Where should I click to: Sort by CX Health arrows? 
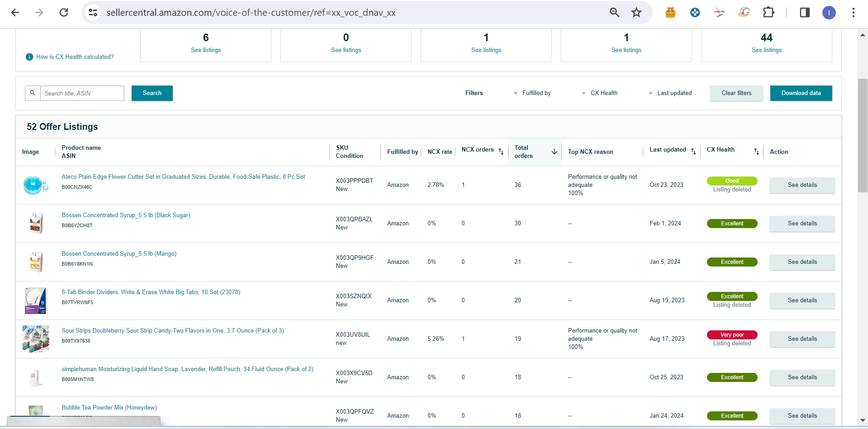click(756, 152)
